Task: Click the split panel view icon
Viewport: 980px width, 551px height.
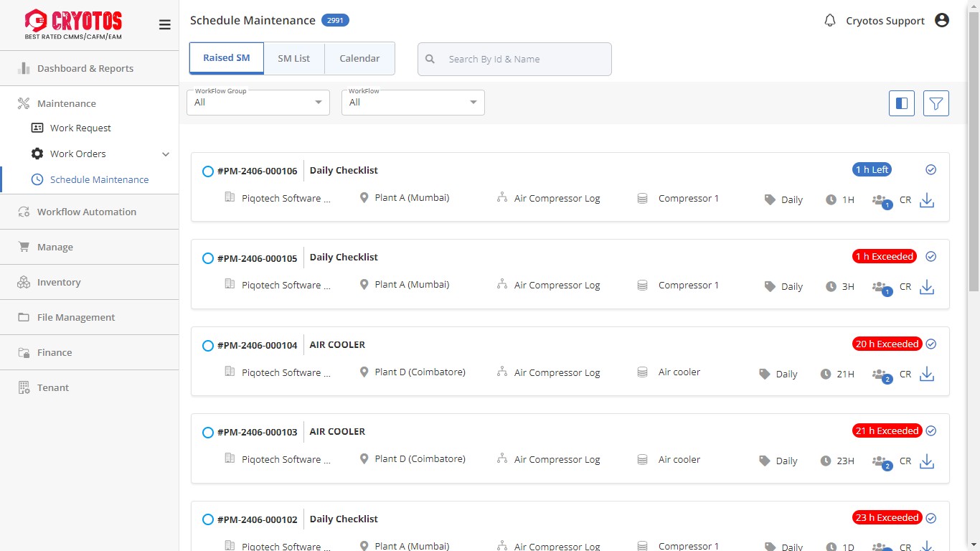Action: tap(902, 103)
